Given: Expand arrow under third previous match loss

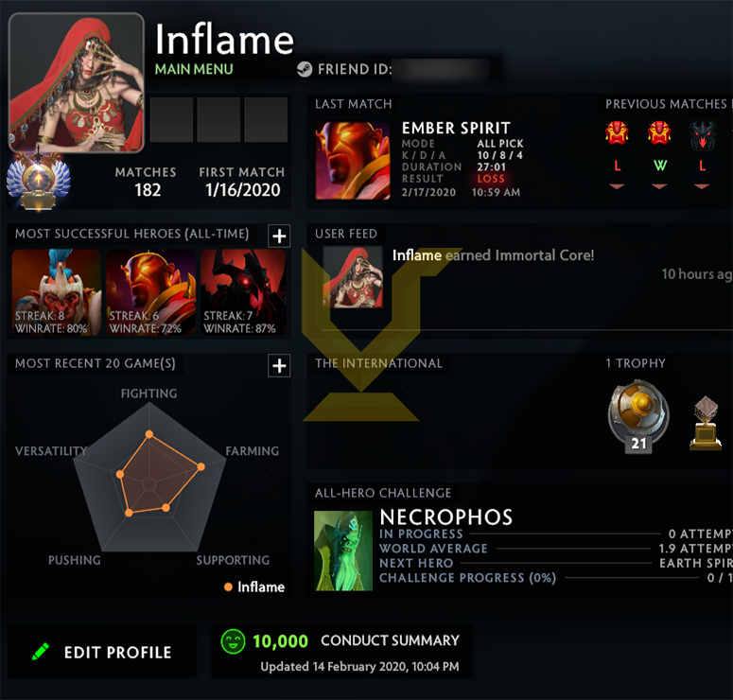Looking at the screenshot, I should tap(702, 186).
